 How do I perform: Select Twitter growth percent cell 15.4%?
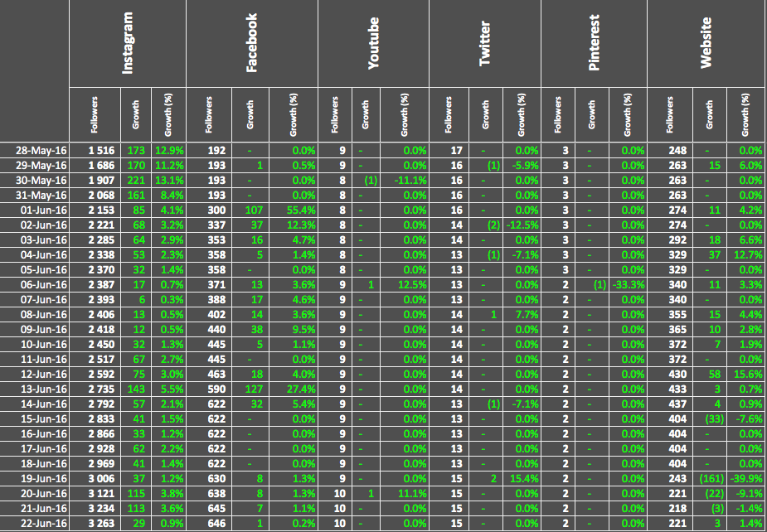coord(522,479)
